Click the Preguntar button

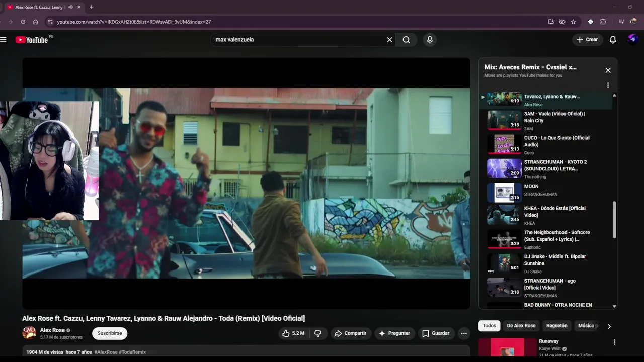(394, 333)
